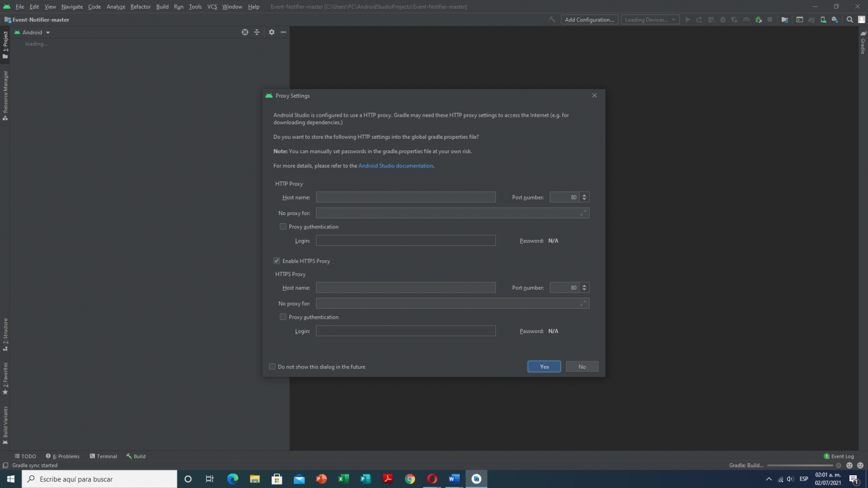Open Excel from the taskbar

(x=344, y=479)
